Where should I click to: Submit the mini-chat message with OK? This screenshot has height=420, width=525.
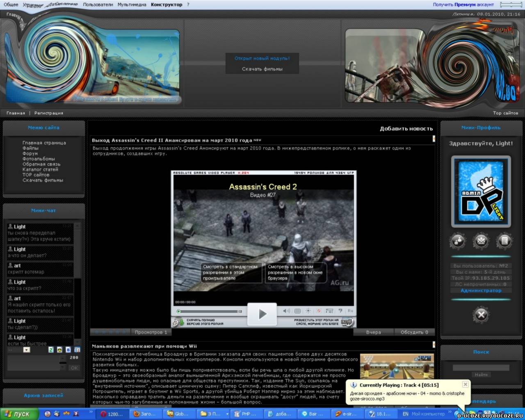74,368
